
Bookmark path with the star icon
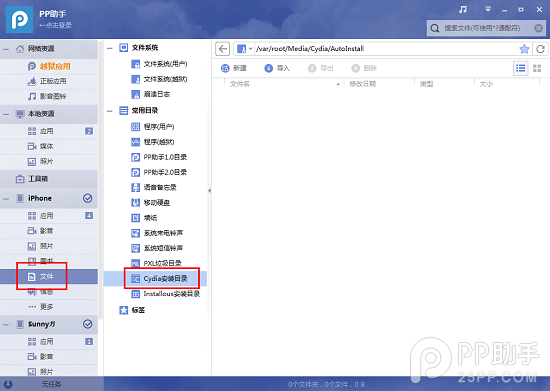click(x=524, y=49)
